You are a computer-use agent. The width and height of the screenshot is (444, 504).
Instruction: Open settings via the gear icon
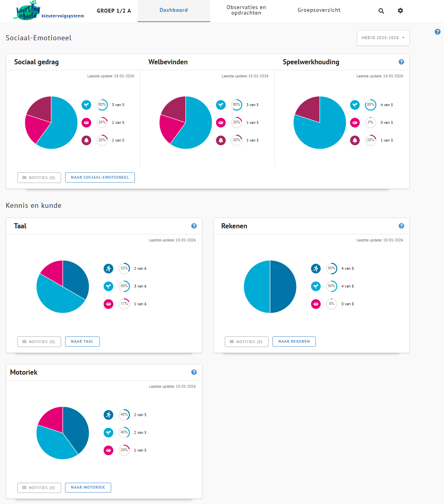(400, 11)
